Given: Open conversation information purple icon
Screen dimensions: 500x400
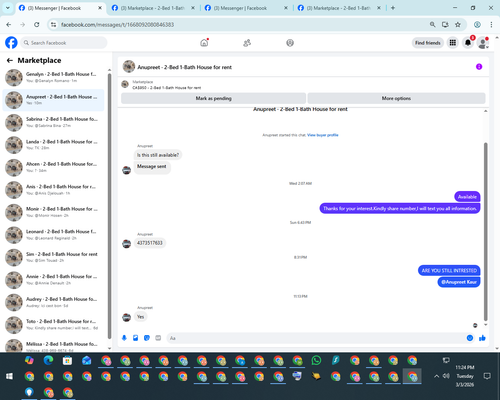Looking at the screenshot, I should click(479, 67).
